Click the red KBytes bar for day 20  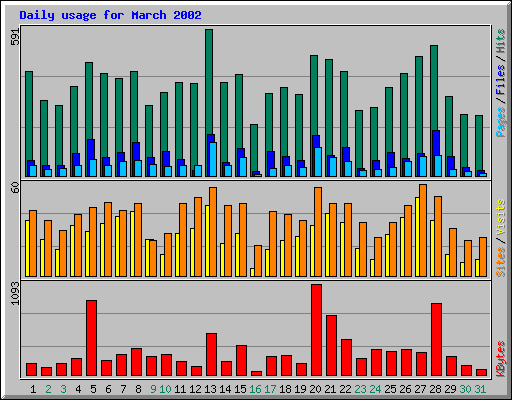coord(316,330)
